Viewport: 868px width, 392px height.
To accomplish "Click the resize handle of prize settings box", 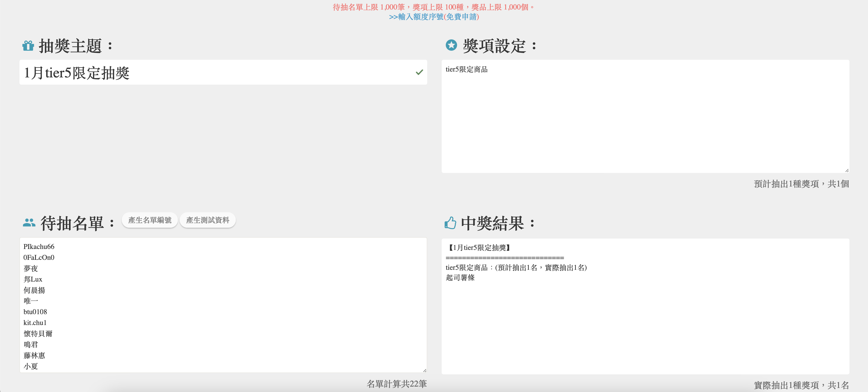I will pyautogui.click(x=847, y=170).
